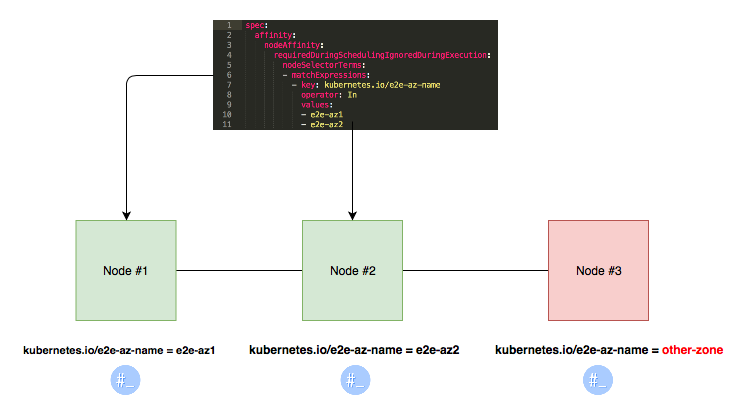753x416 pixels.
Task: Click the "nodeAffinity:" line in code
Action: click(x=293, y=45)
